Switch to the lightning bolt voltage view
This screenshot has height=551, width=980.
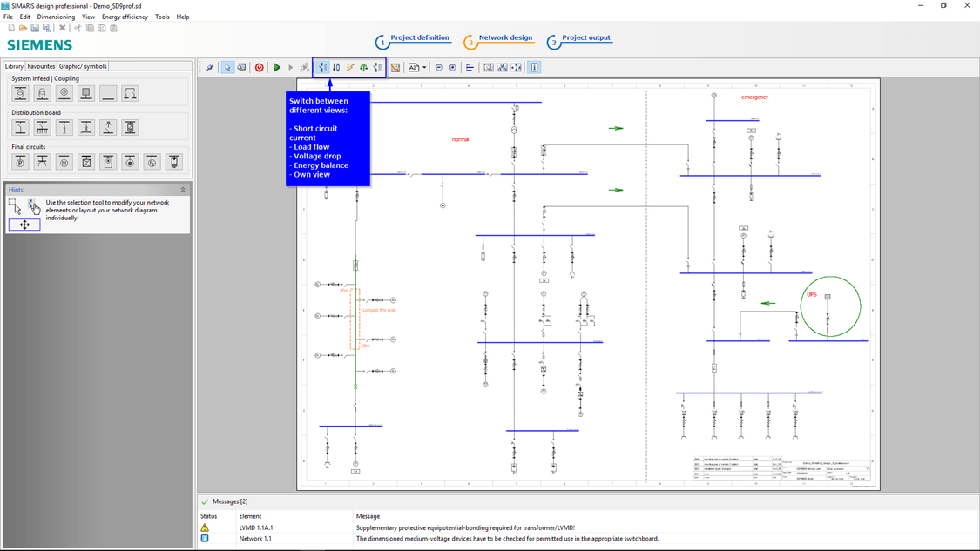350,67
